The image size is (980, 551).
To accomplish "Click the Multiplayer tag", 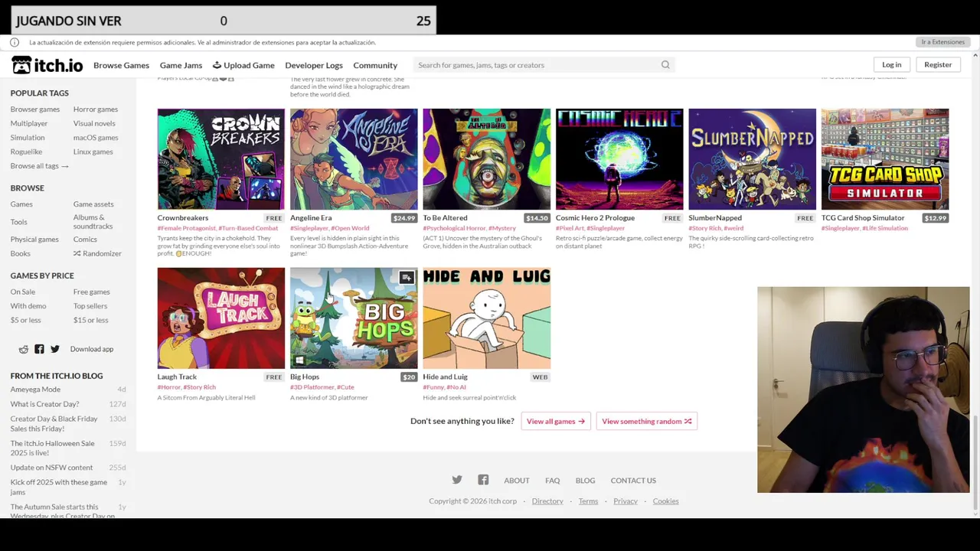I will click(x=29, y=123).
